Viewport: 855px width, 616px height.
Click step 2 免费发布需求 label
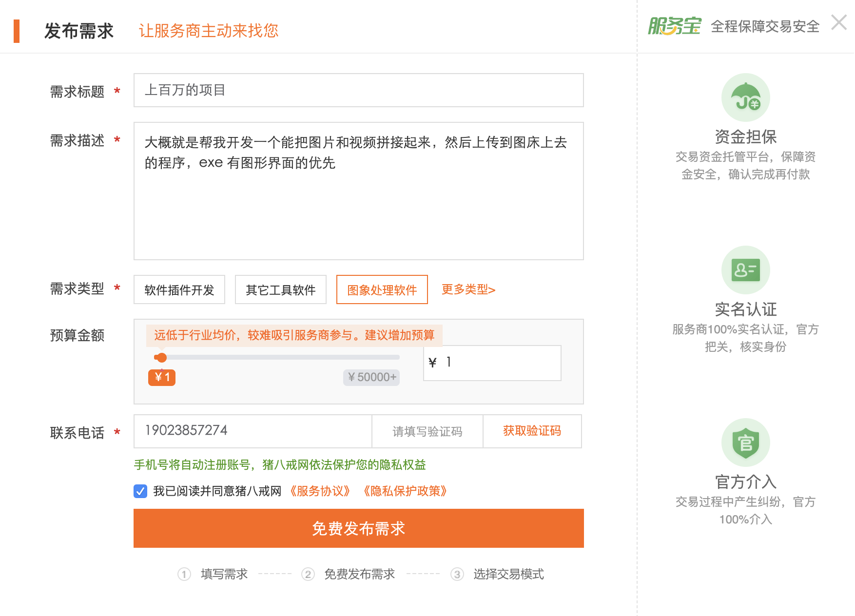coord(360,574)
